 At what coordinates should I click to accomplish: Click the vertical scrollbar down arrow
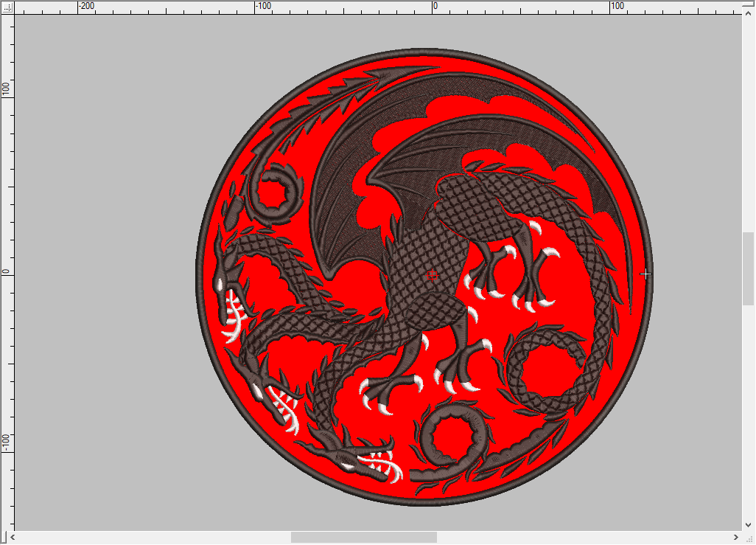[x=749, y=525]
